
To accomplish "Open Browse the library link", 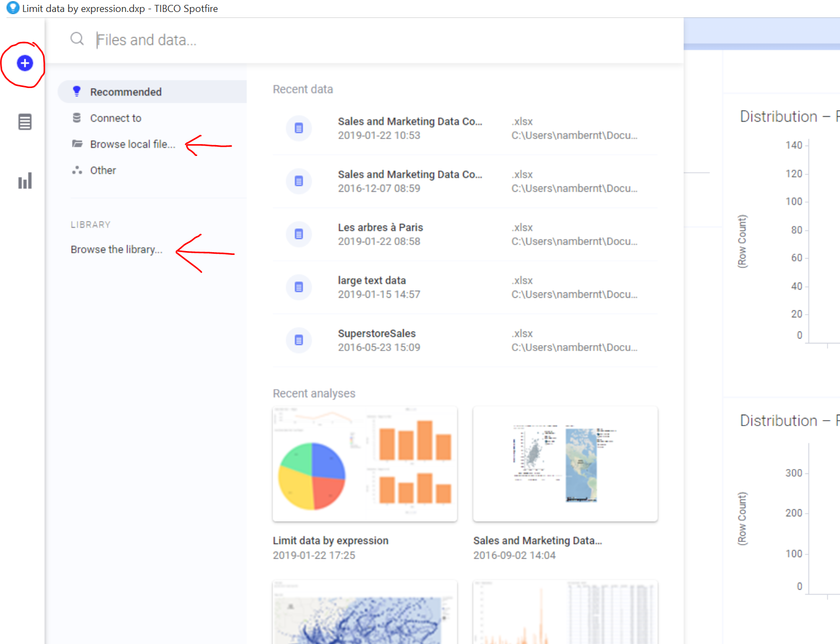I will point(116,249).
